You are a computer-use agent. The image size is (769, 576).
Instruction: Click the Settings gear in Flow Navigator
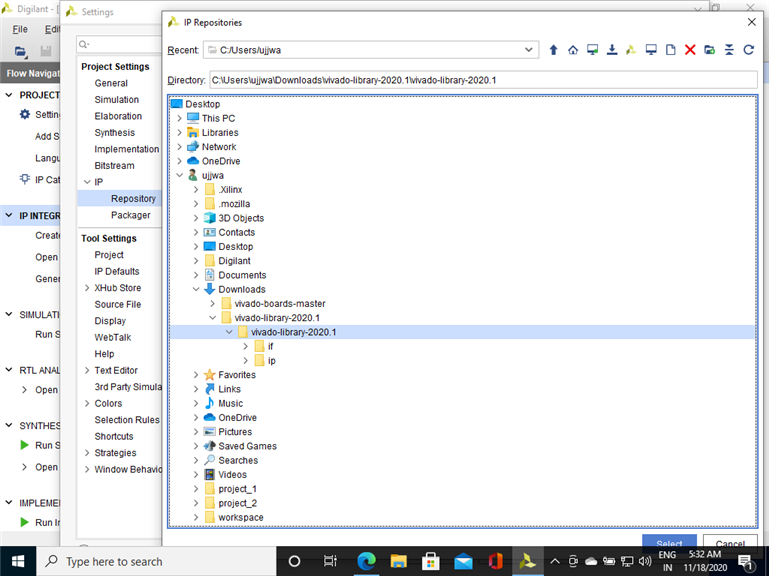click(x=25, y=114)
